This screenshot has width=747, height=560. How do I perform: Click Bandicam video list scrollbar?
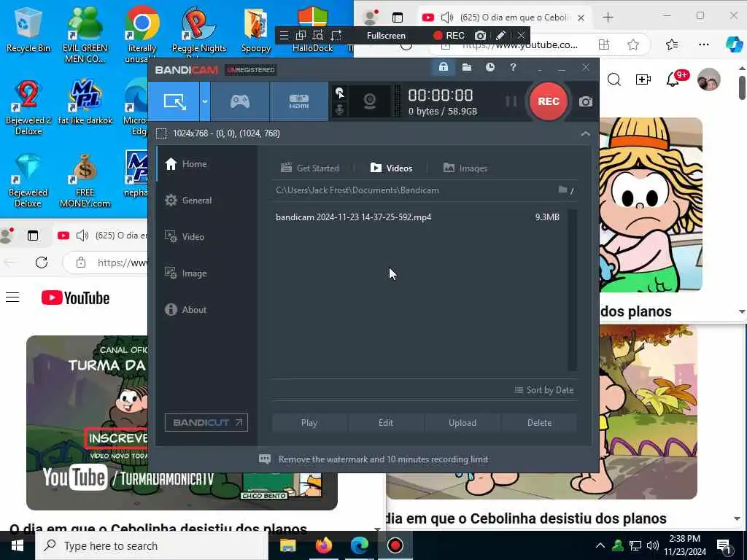(x=572, y=289)
